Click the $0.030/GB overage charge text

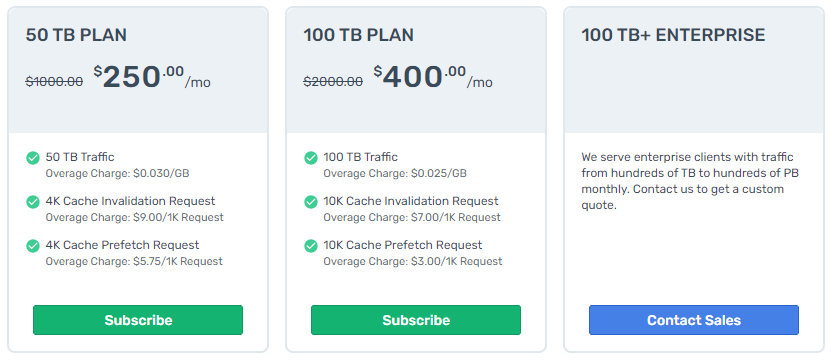[161, 173]
